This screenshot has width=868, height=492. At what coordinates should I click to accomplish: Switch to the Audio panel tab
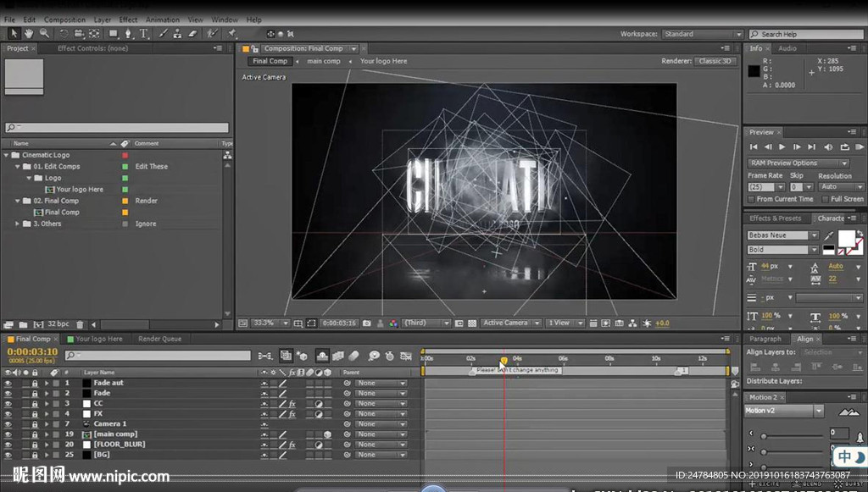click(787, 48)
